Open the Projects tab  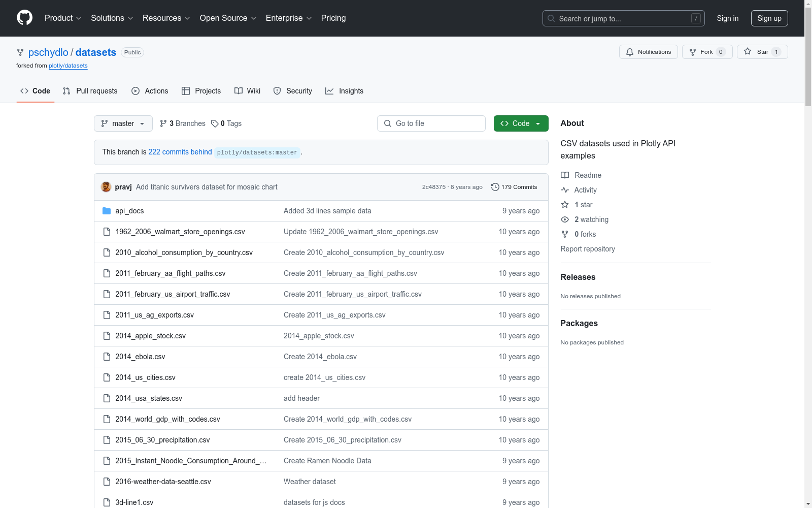[201, 91]
